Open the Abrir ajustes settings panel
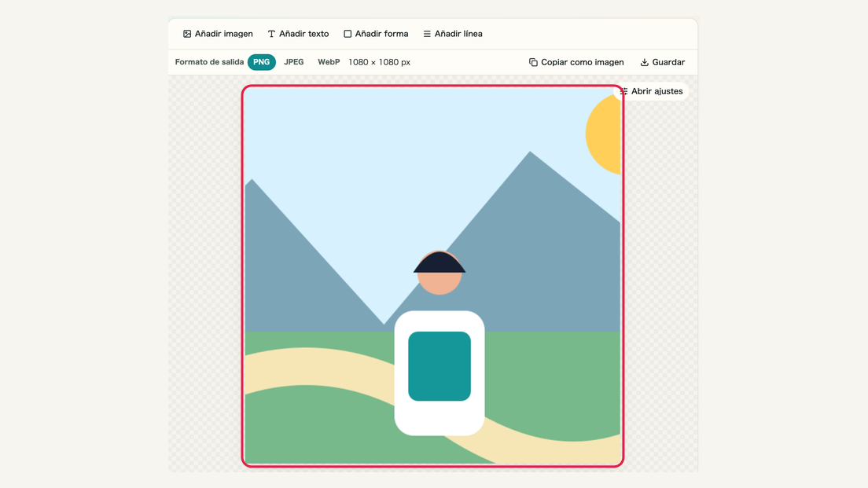868x488 pixels. pyautogui.click(x=651, y=91)
